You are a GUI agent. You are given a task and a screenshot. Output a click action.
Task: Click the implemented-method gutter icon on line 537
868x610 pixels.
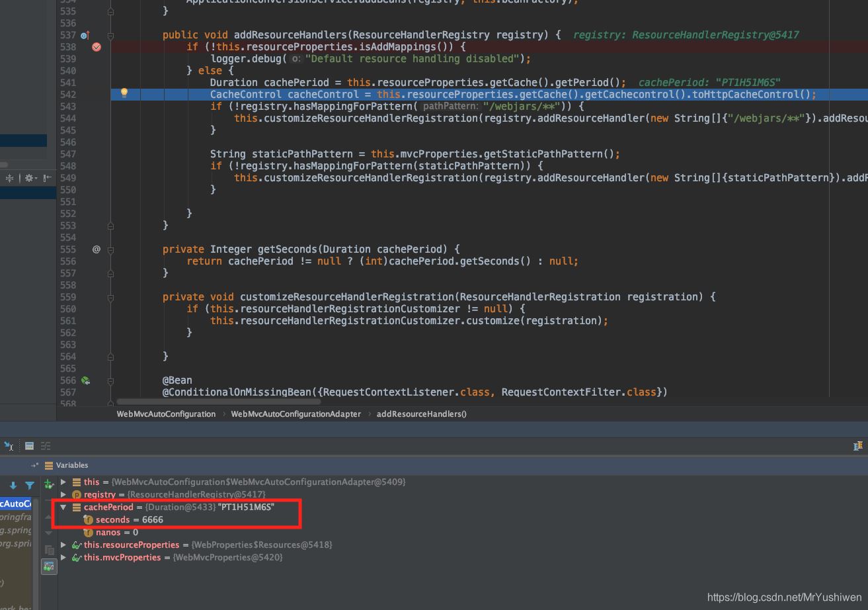pos(85,35)
